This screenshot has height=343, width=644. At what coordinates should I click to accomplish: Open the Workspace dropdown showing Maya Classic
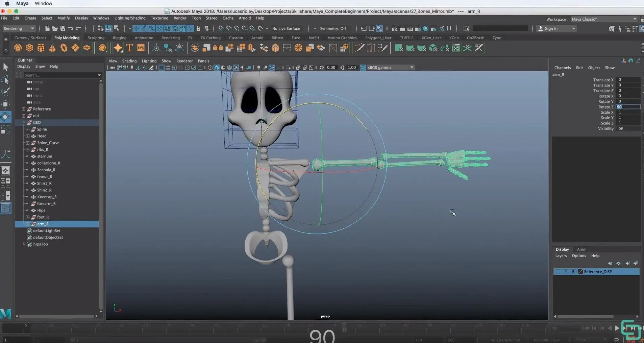pos(604,19)
